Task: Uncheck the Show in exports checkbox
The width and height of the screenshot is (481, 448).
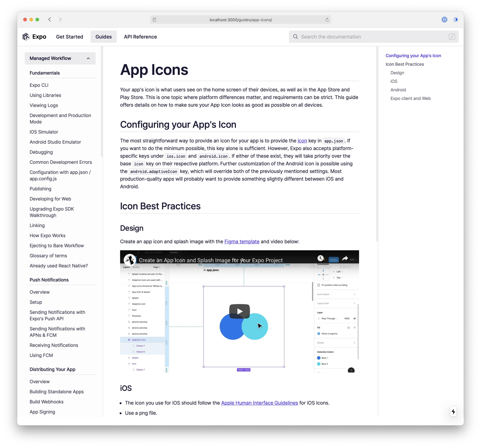Action: (319, 334)
